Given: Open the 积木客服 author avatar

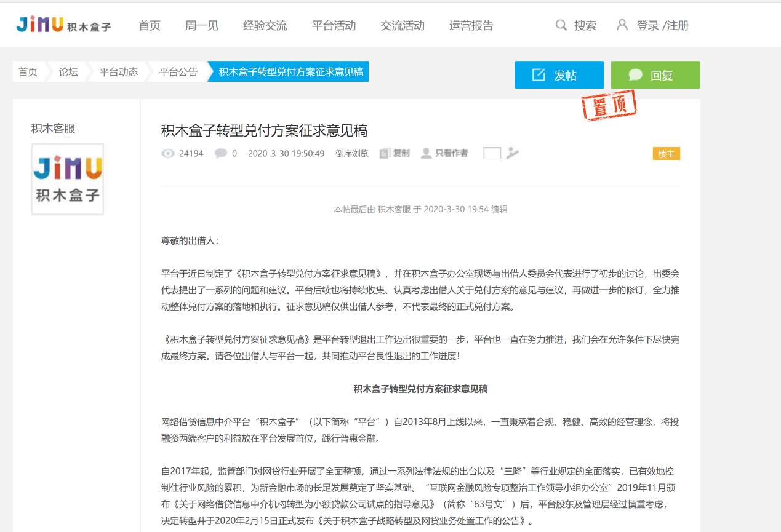Looking at the screenshot, I should (68, 179).
